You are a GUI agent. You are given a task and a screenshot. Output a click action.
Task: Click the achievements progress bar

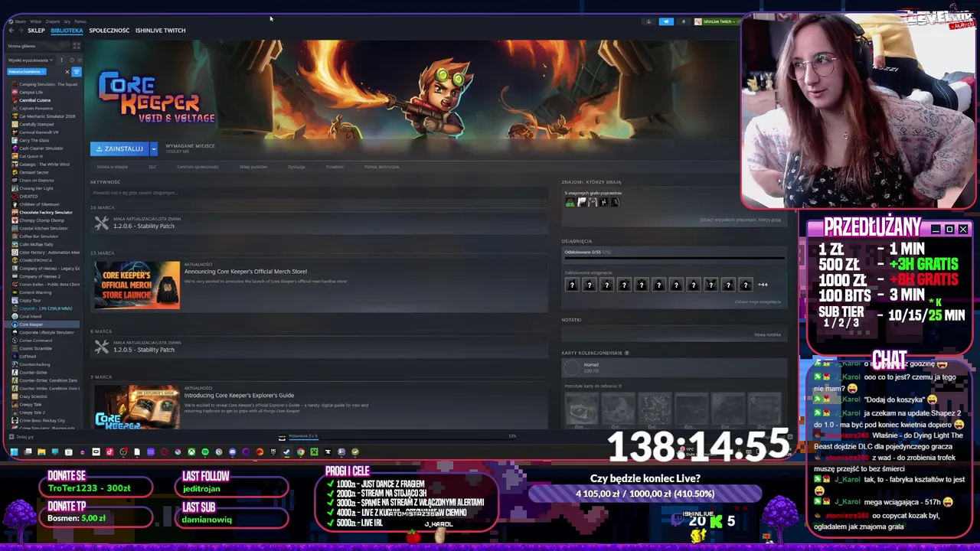coord(674,258)
